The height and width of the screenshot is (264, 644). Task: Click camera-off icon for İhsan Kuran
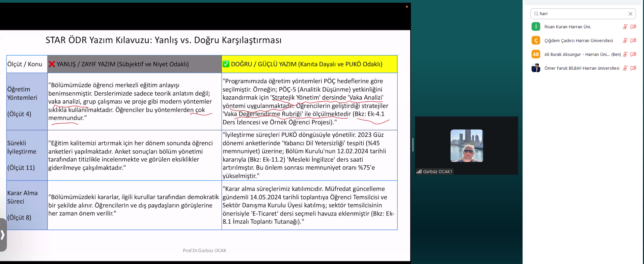tap(633, 27)
